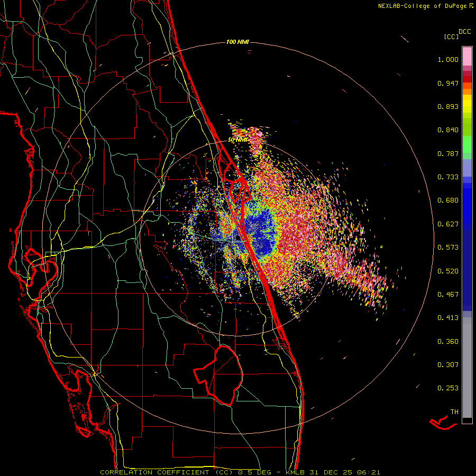
Task: Click the 50 NMI range ring label
Action: pyautogui.click(x=238, y=140)
